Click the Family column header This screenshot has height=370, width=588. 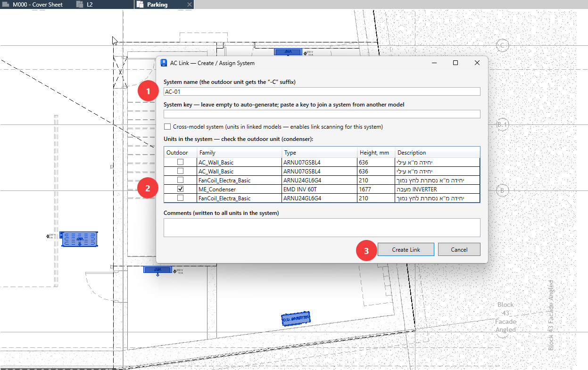tap(239, 152)
